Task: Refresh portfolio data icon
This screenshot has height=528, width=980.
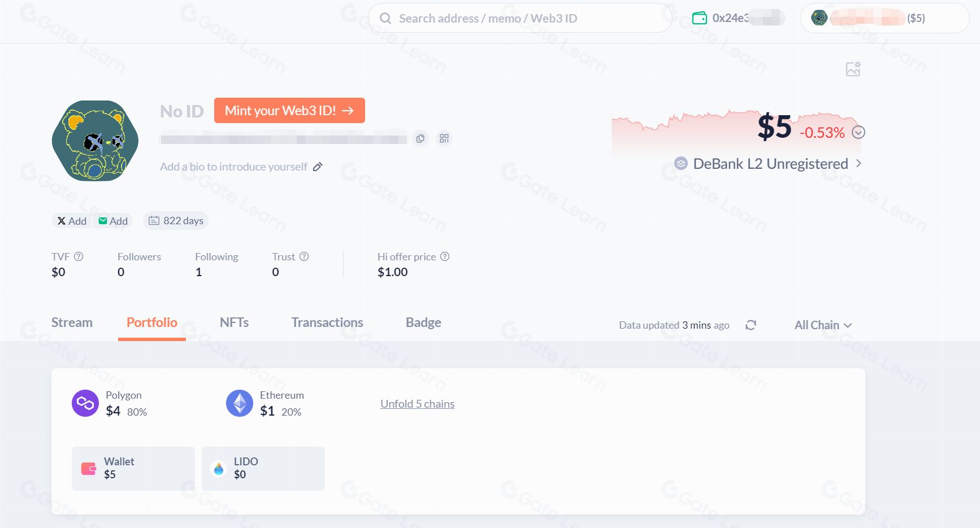Action: pyautogui.click(x=751, y=325)
